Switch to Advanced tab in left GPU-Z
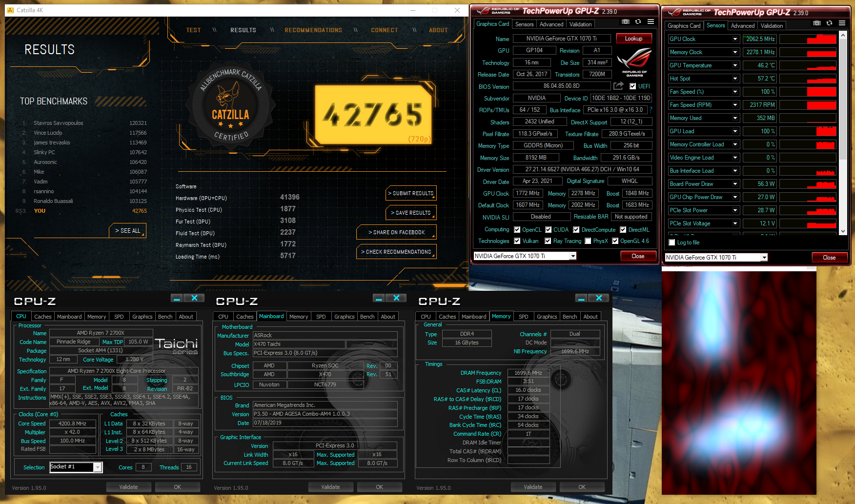This screenshot has height=504, width=855. [551, 24]
